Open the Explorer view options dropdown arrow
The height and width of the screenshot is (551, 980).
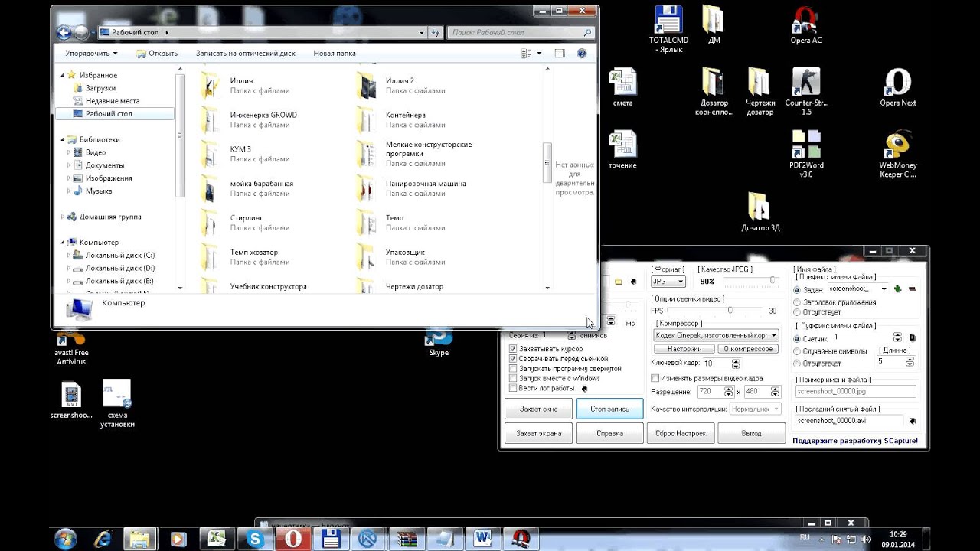539,54
